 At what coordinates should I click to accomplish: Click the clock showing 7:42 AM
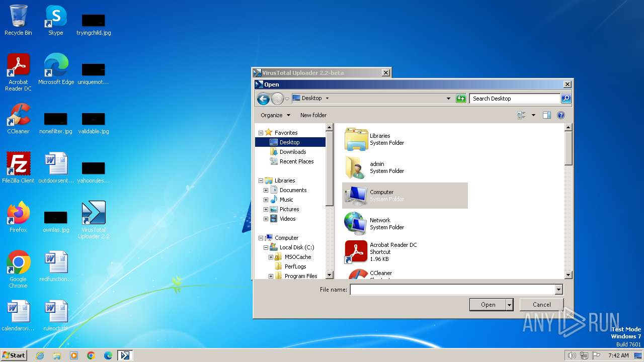(x=618, y=355)
